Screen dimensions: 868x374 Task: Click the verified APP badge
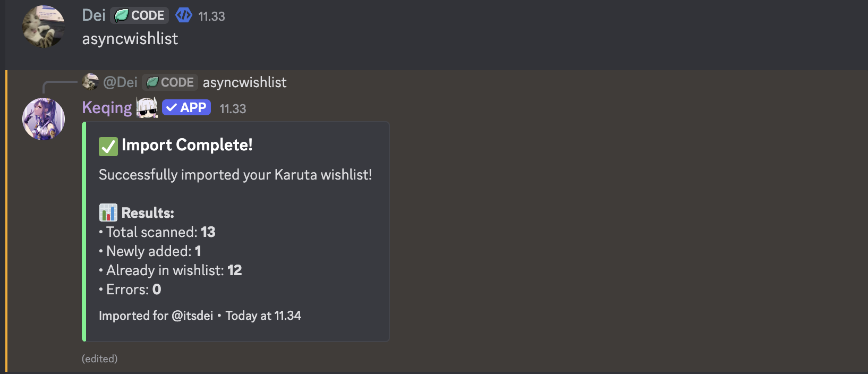[186, 108]
